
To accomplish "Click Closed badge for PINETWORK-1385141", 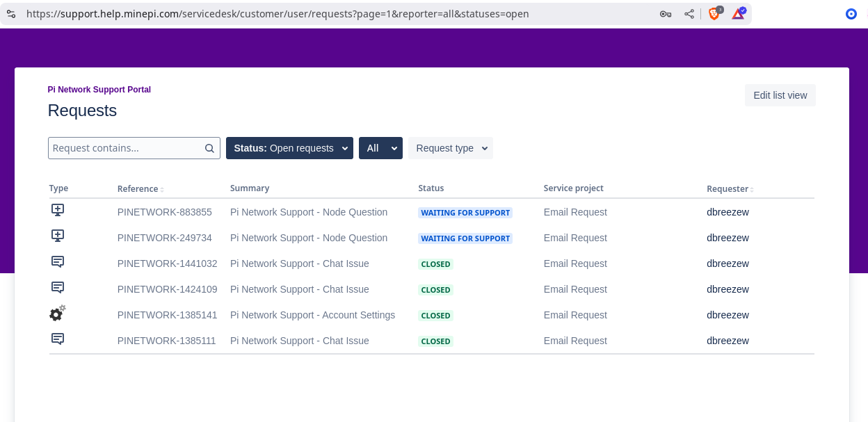I will click(436, 316).
